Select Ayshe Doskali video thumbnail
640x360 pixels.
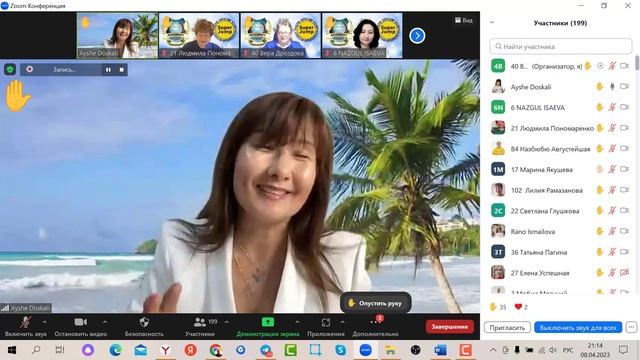click(117, 36)
